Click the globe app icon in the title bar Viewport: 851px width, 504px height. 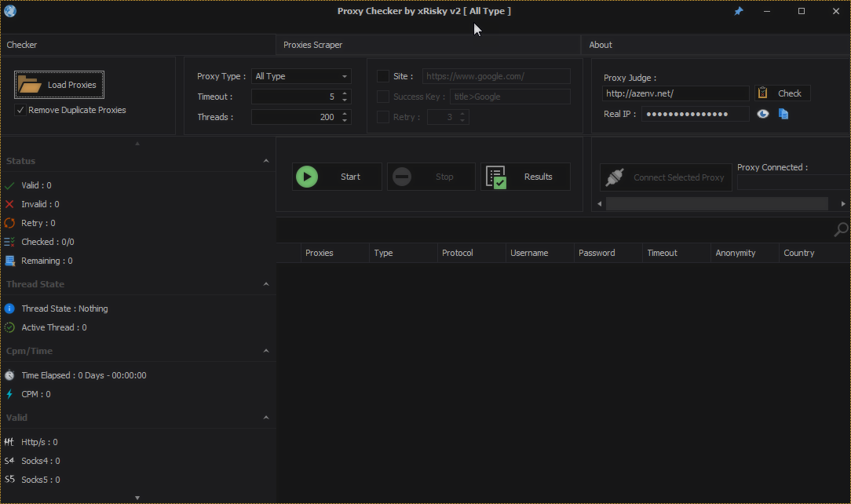click(9, 11)
